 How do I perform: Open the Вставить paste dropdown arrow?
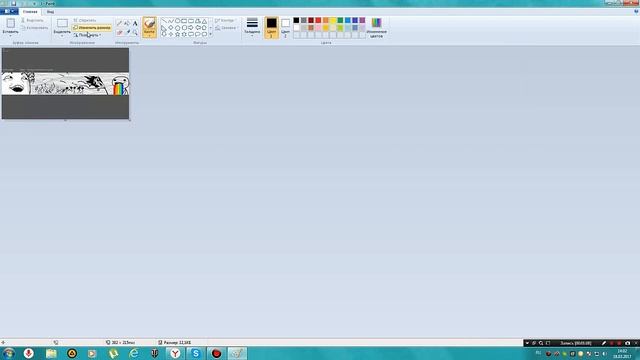coord(11,36)
